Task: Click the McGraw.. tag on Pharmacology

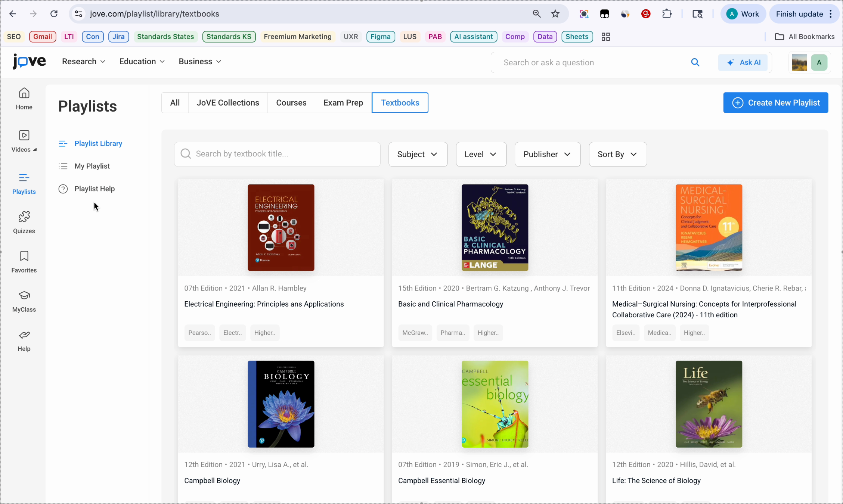Action: [x=415, y=333]
